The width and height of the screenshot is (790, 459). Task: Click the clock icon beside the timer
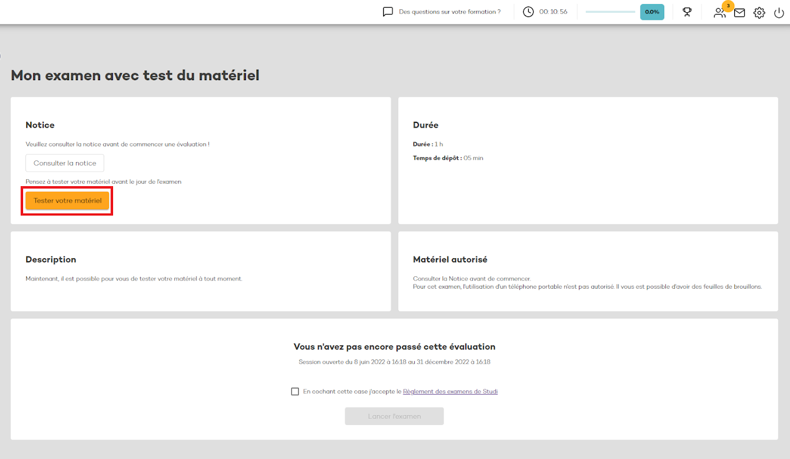point(528,12)
